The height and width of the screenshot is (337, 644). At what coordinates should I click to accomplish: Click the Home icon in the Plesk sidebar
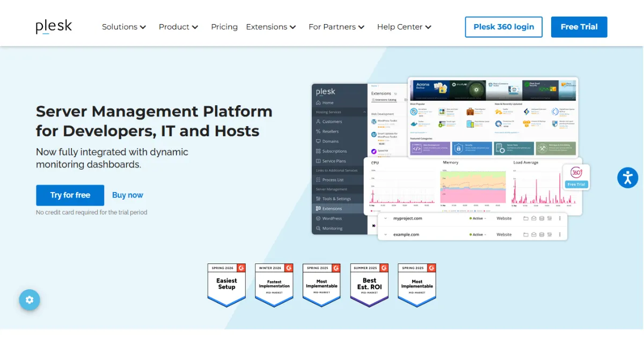(x=318, y=102)
